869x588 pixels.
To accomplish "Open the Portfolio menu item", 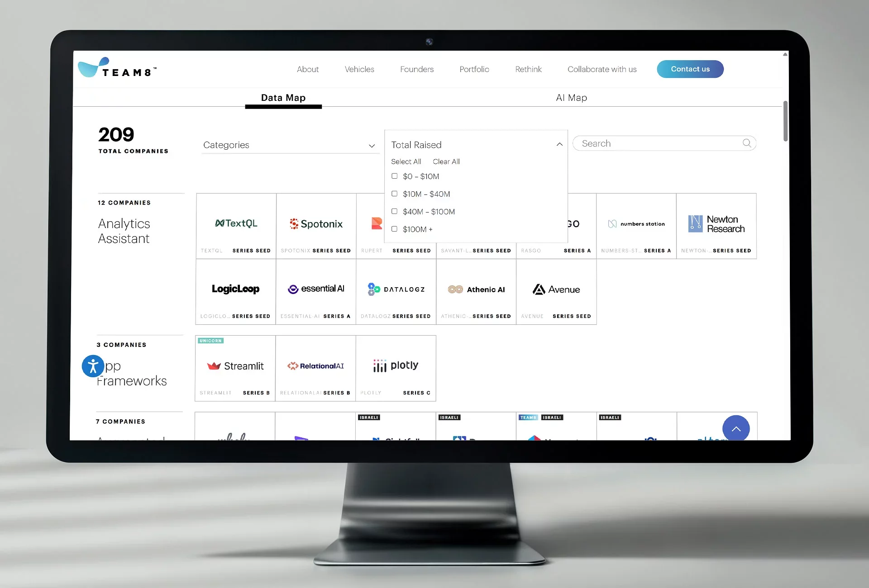I will point(474,69).
